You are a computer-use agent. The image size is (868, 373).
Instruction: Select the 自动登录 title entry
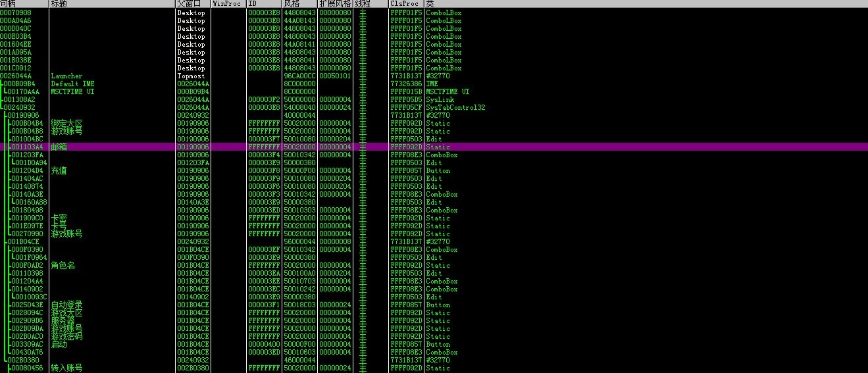click(66, 305)
